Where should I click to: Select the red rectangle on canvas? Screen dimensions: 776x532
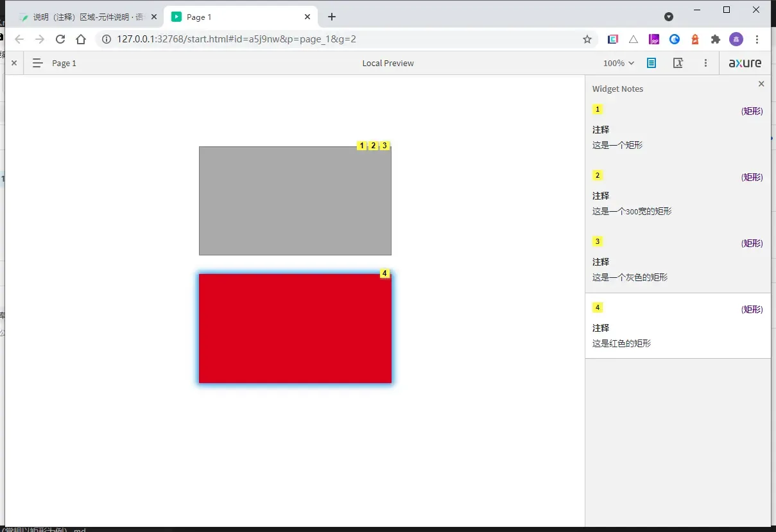tap(295, 329)
